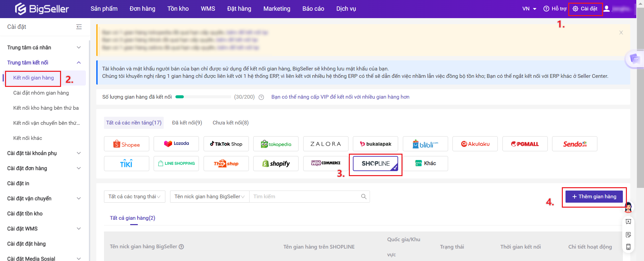Screen dimensions: 644x261
Task: Open Cài đặt nhóm gian hàng item
Action: (x=41, y=93)
